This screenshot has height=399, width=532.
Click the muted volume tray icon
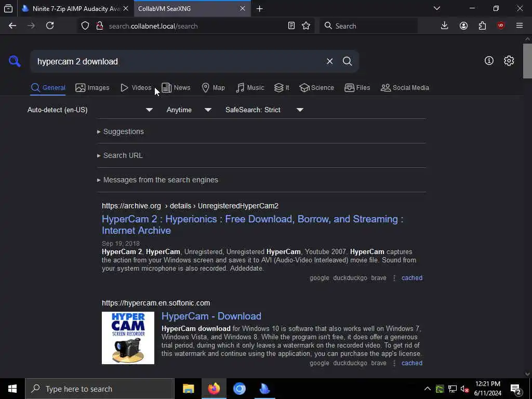(464, 389)
